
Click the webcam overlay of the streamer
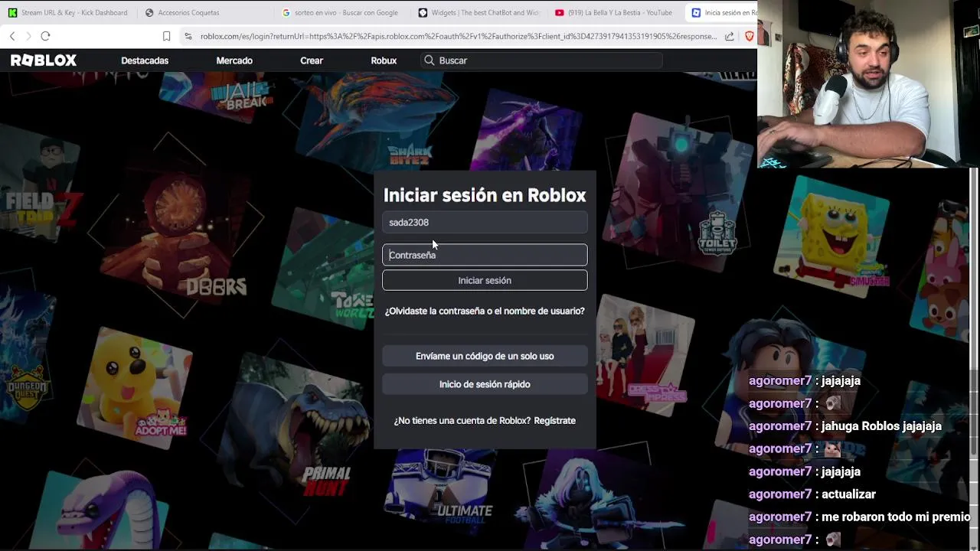868,83
